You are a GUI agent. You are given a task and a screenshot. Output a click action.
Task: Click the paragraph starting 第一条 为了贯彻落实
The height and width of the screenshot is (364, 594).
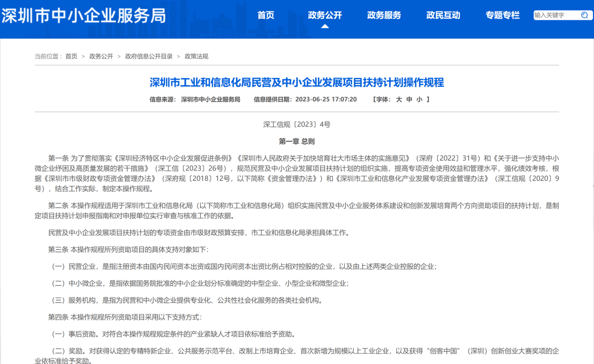pos(296,174)
